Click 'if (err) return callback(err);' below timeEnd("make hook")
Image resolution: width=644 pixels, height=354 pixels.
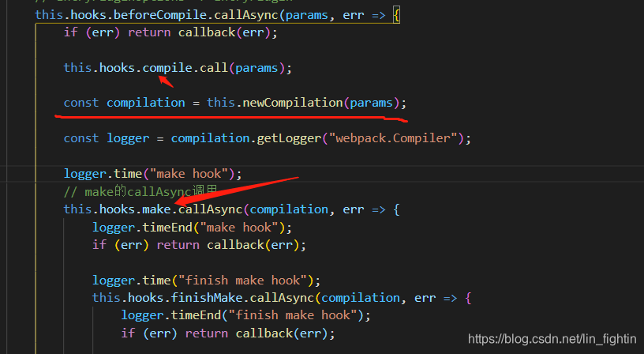click(199, 245)
